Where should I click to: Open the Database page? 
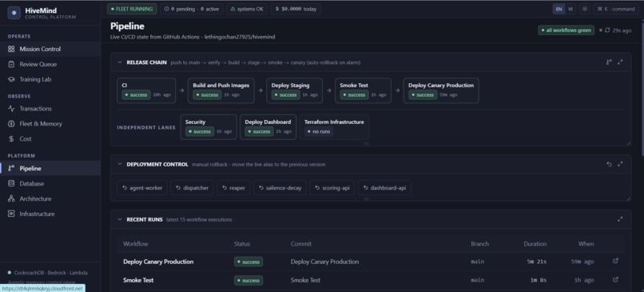pos(50,183)
